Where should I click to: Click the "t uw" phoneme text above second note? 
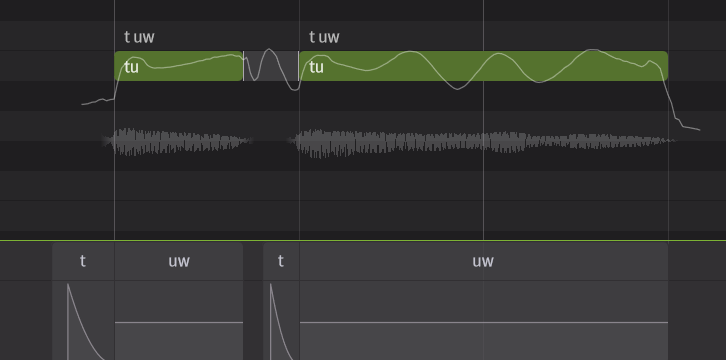(x=324, y=37)
